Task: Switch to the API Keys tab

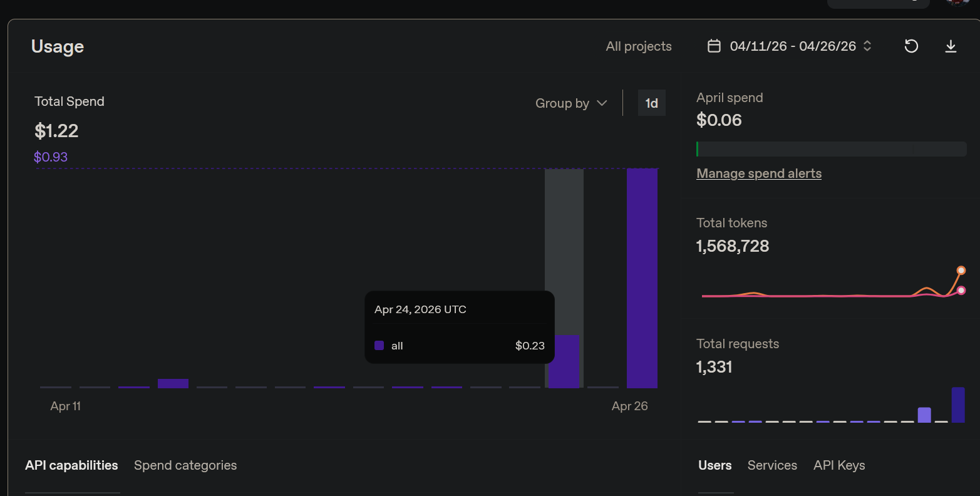Action: coord(839,465)
